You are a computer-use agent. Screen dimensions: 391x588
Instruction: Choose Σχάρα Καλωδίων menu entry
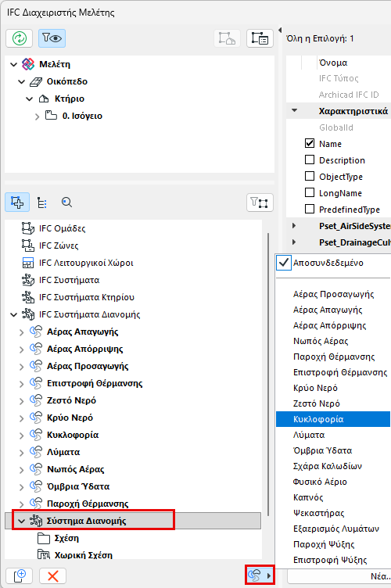pyautogui.click(x=333, y=466)
